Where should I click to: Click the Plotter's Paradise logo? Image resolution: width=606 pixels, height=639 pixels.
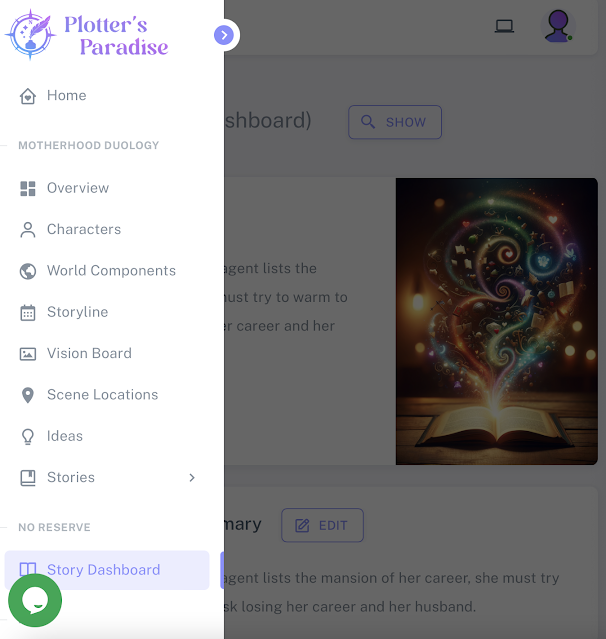point(87,35)
